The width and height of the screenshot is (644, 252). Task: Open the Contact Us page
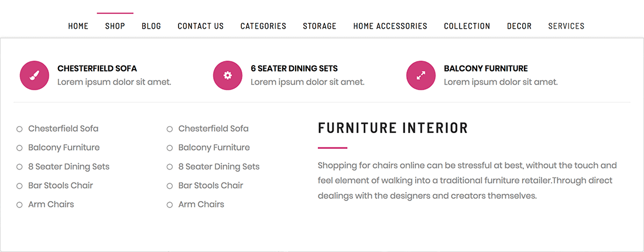point(200,26)
